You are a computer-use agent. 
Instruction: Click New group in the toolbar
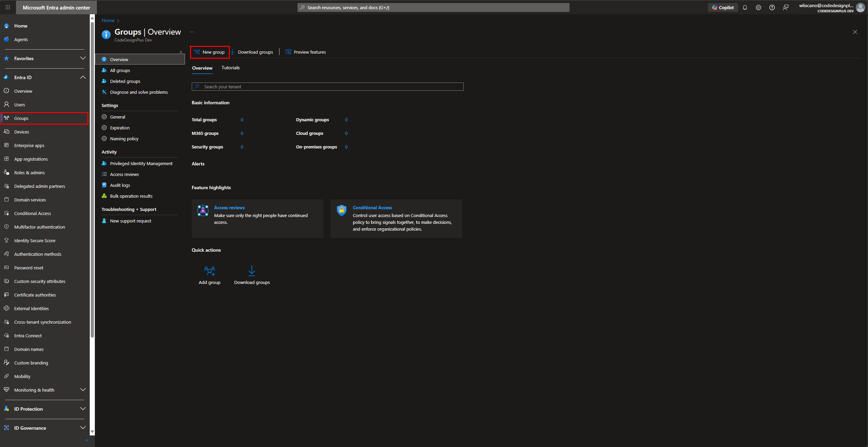(210, 52)
